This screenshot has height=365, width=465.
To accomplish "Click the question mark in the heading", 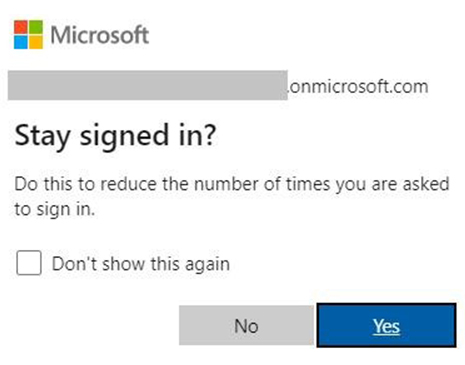I will [x=209, y=134].
